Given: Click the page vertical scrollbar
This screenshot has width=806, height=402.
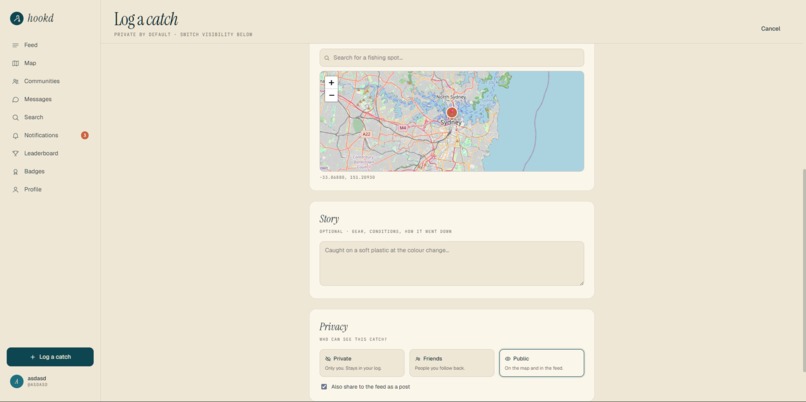Looking at the screenshot, I should coord(803,270).
